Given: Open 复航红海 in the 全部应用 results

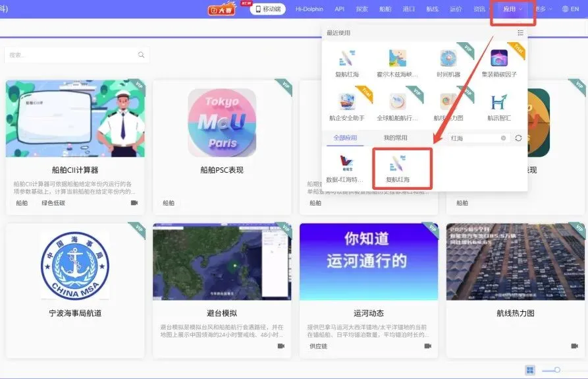Looking at the screenshot, I should coord(398,168).
